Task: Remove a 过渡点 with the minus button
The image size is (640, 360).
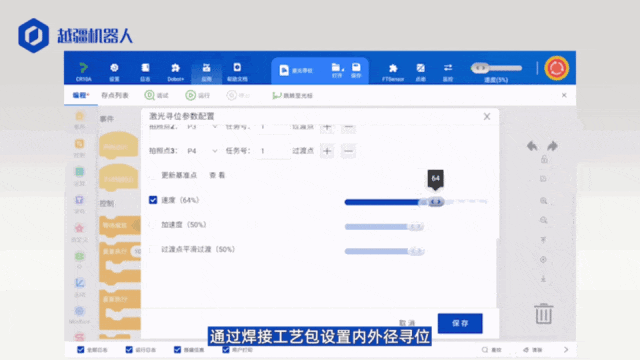Action: tap(348, 151)
